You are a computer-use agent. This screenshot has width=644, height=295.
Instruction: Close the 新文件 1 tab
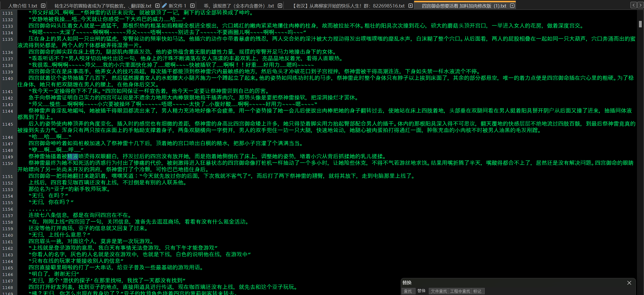192,6
